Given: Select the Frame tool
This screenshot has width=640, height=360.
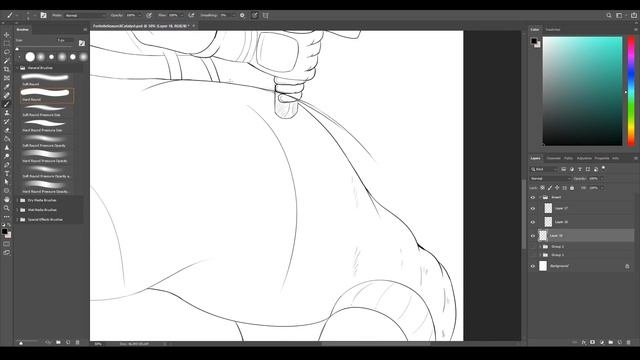Looking at the screenshot, I should click(x=7, y=78).
